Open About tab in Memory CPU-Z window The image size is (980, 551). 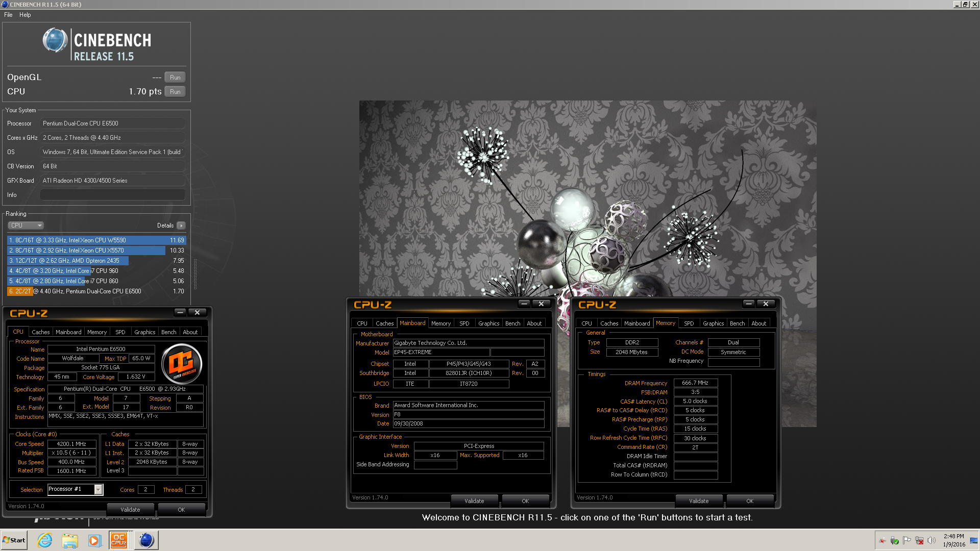[x=759, y=323]
